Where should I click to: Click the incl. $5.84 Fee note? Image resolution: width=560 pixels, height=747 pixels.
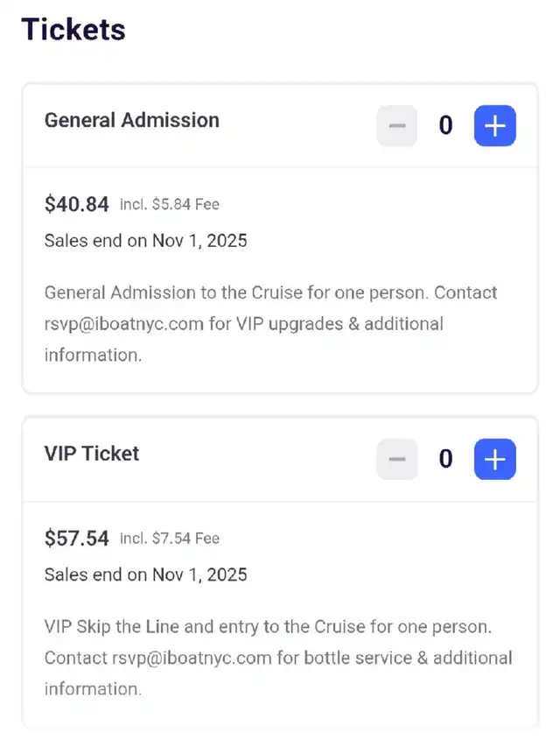170,205
